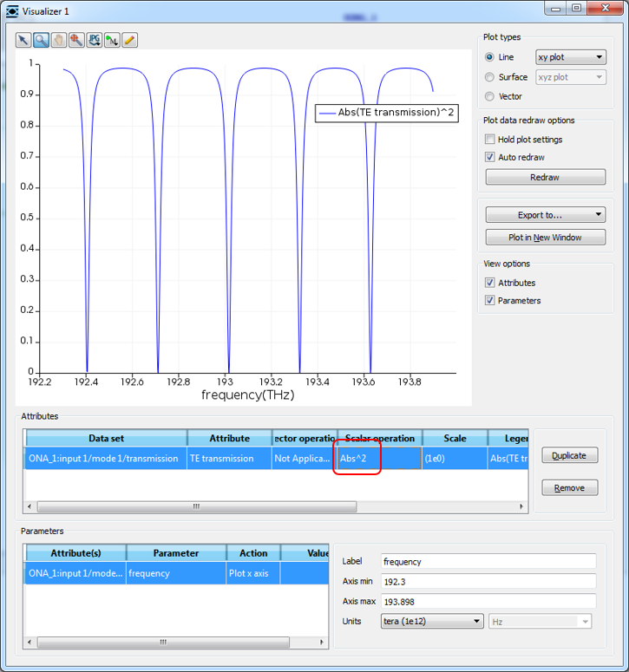Click the Value column header in Parameters
This screenshot has width=629, height=672.
[x=305, y=553]
